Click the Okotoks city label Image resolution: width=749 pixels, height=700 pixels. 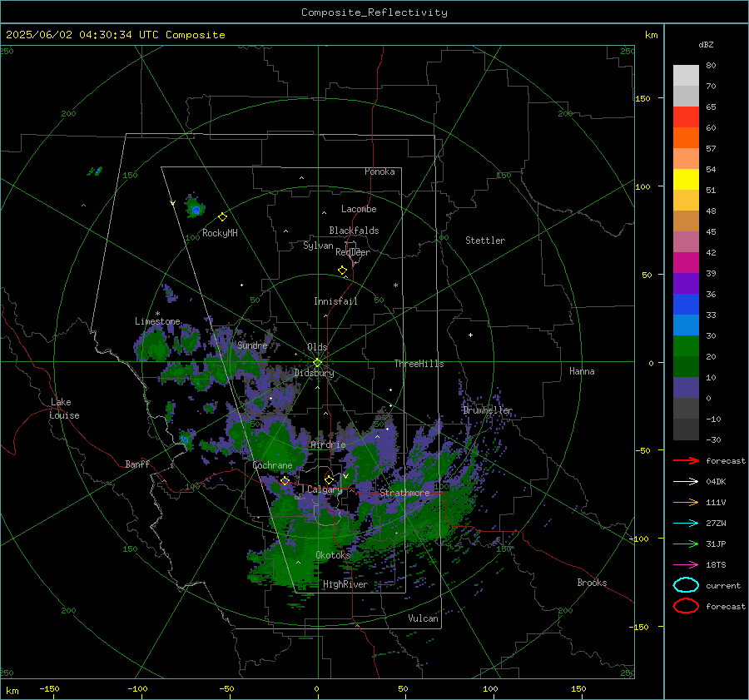coord(333,554)
